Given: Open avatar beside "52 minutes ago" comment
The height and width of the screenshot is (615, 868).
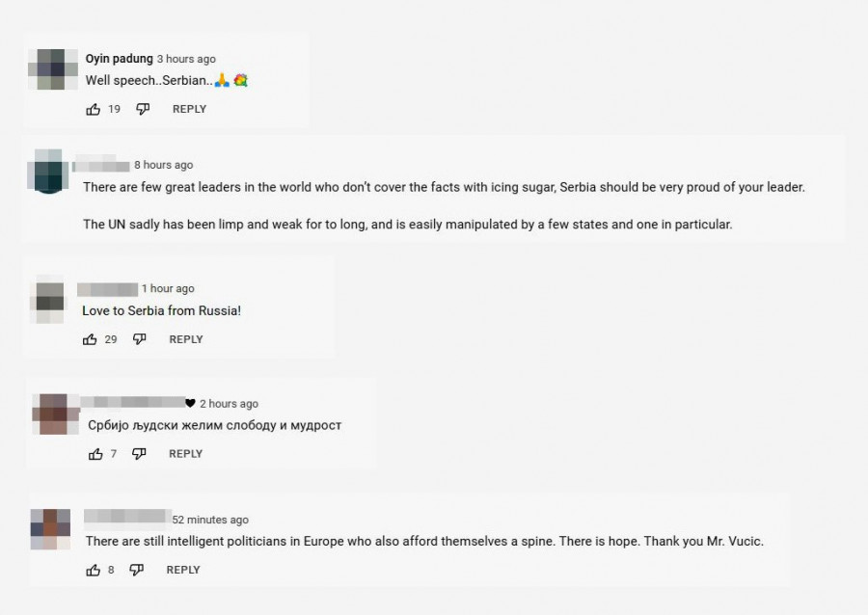Looking at the screenshot, I should 50,528.
